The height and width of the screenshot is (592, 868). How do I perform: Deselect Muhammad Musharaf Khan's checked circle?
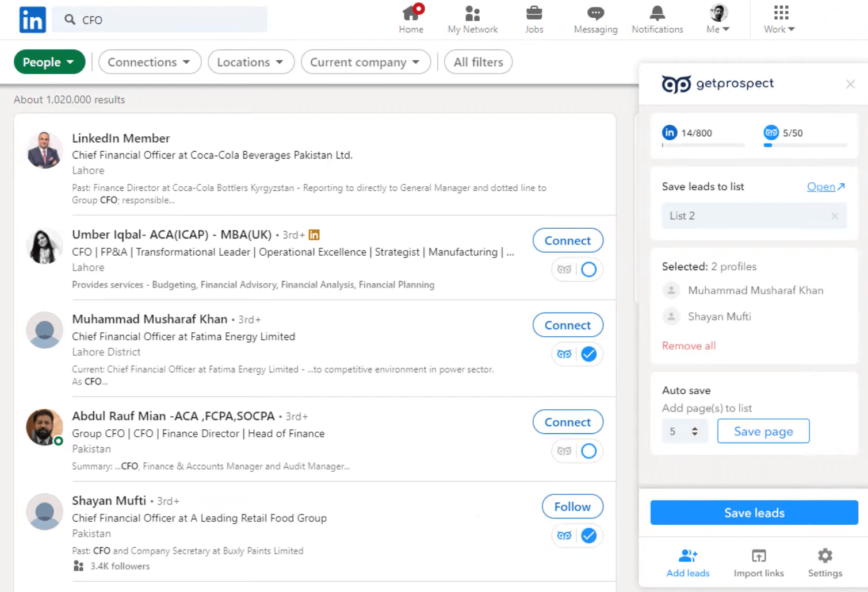point(588,354)
